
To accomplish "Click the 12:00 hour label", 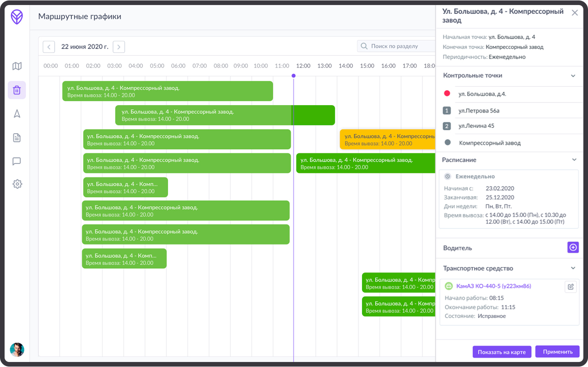I will coord(303,66).
